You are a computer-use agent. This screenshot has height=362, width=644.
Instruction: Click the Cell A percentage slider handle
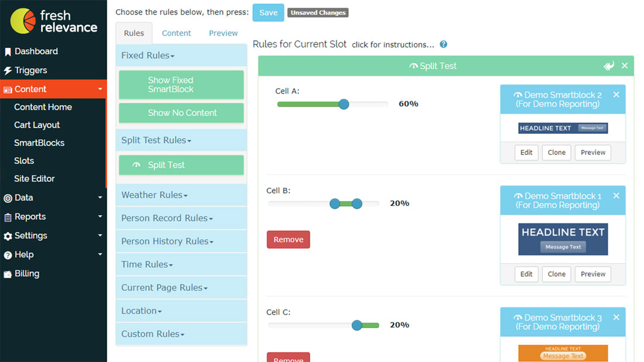coord(344,104)
